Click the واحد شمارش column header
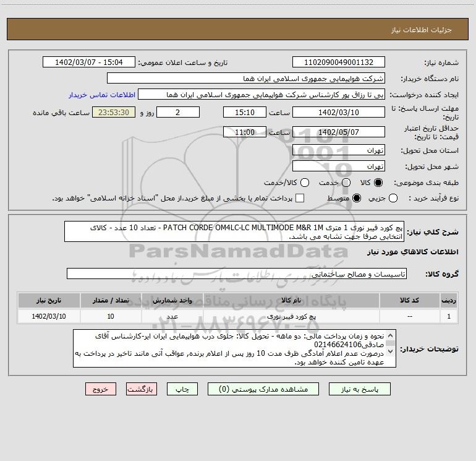This screenshot has height=461, width=476. click(172, 300)
